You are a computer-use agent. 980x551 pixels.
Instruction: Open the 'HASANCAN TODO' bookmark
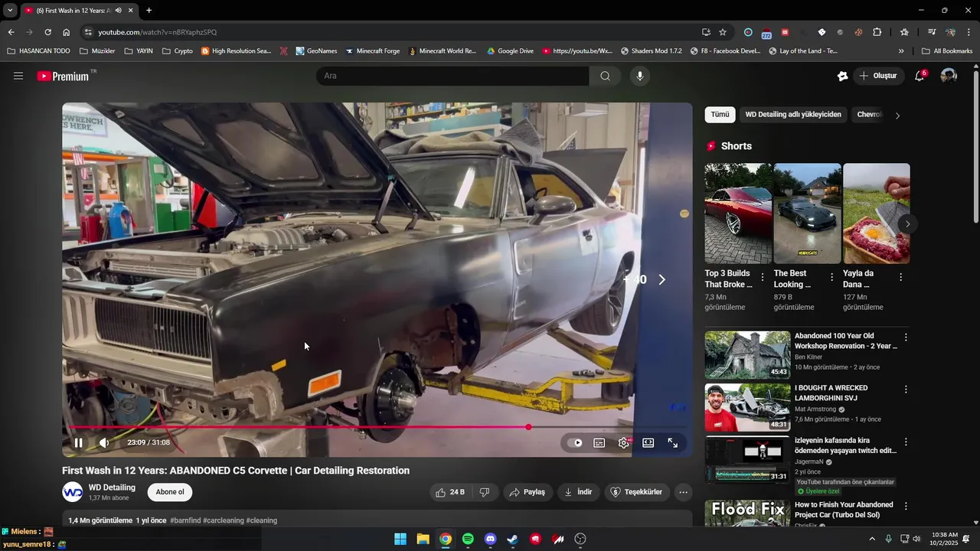pos(38,51)
